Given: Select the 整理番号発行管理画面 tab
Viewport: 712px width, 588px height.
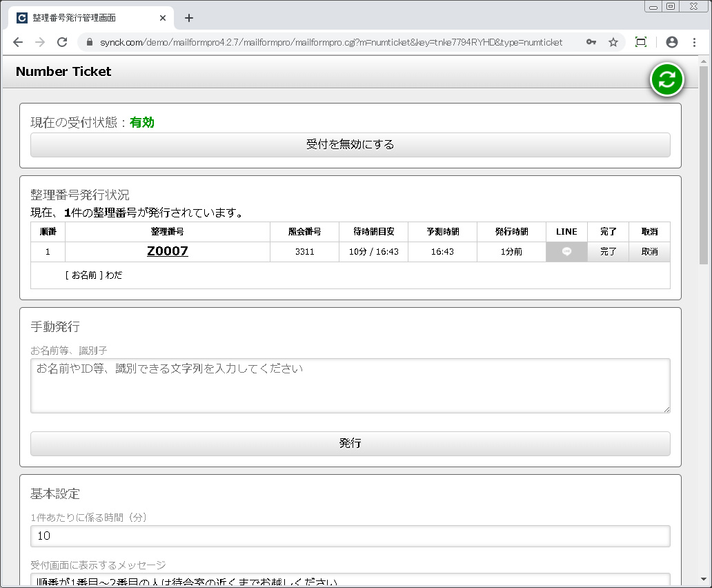Looking at the screenshot, I should 83,18.
